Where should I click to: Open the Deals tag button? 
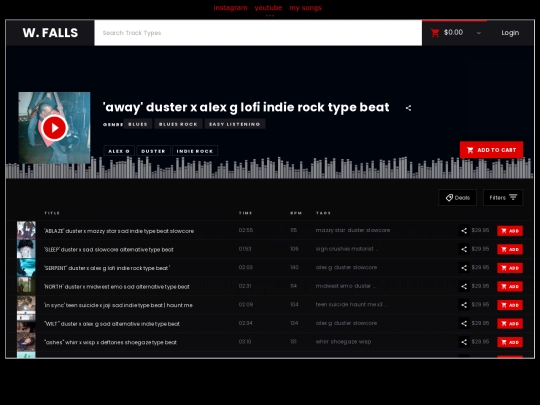coord(457,198)
